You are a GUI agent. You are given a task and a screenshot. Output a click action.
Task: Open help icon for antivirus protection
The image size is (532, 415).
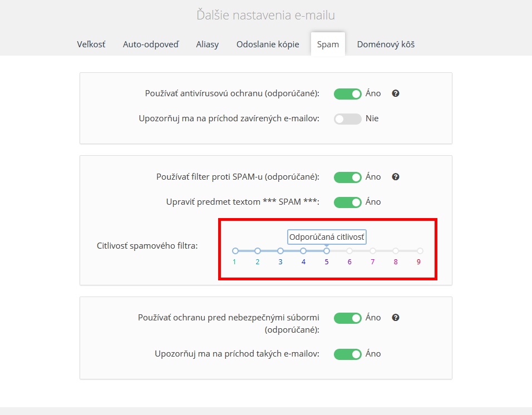[395, 93]
